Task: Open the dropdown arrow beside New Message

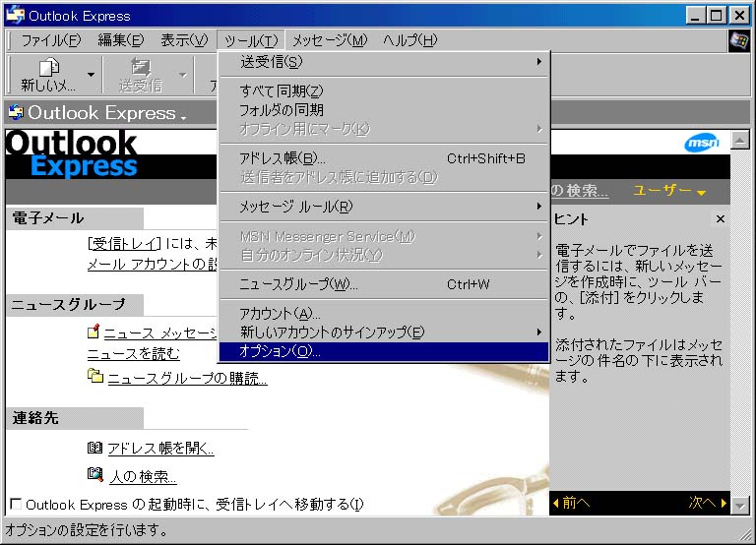Action: click(x=91, y=75)
